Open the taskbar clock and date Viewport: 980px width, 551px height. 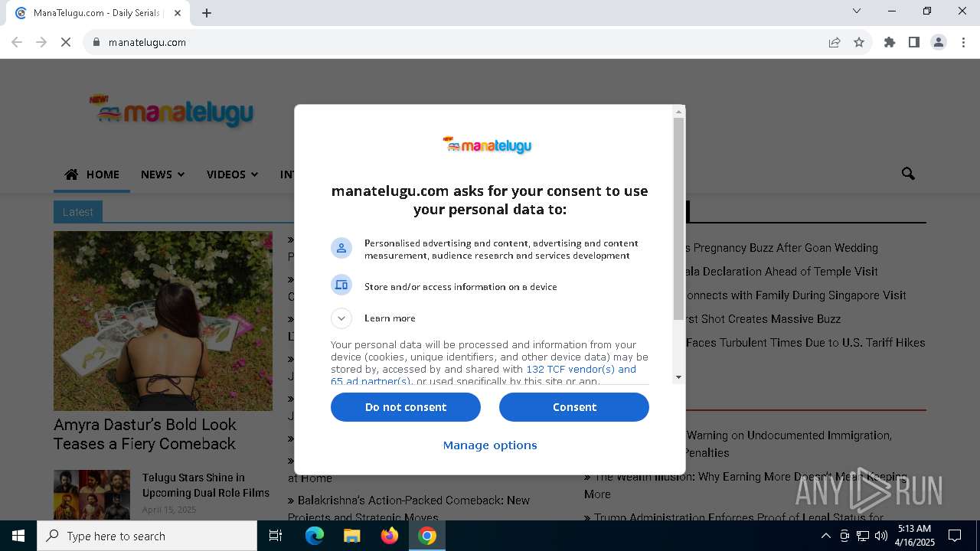click(x=915, y=536)
